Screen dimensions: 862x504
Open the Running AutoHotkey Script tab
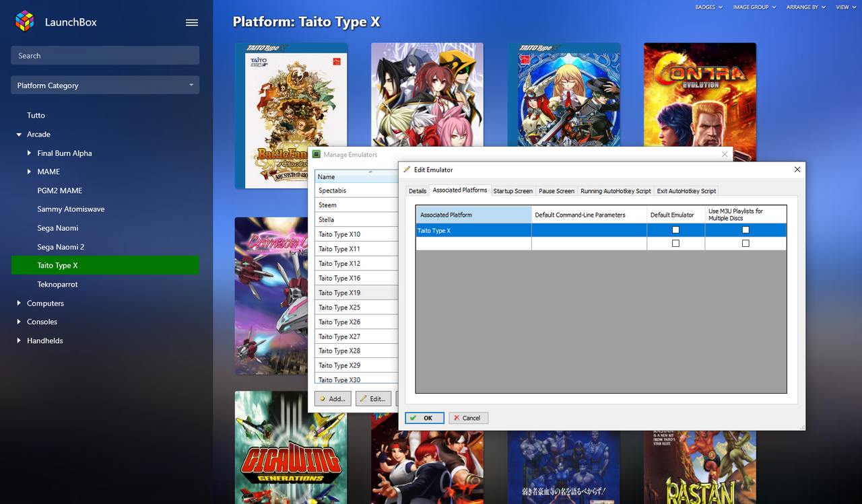point(616,191)
